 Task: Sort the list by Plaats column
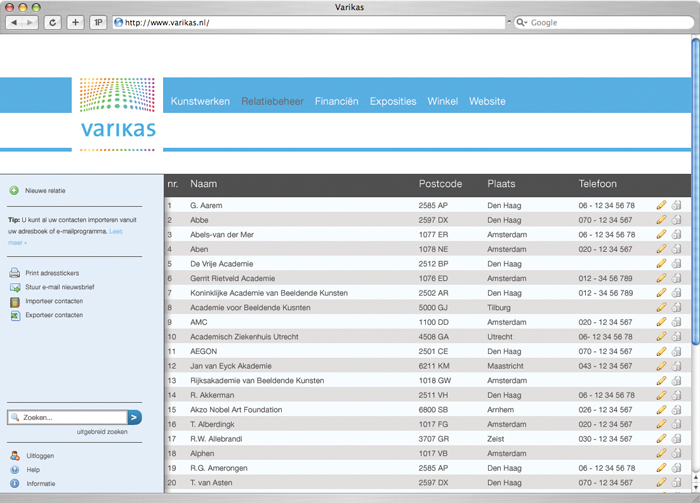[501, 184]
